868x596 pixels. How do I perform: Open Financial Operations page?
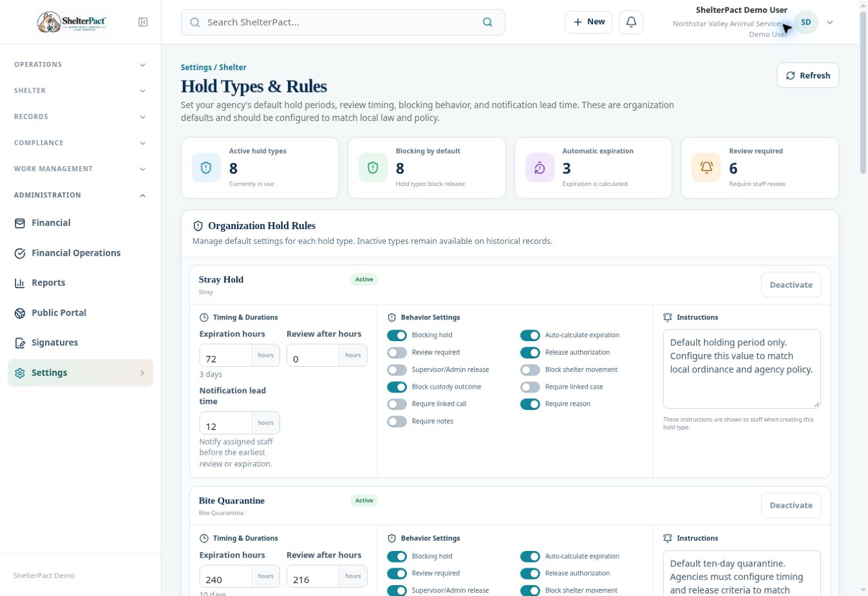[x=80, y=253]
